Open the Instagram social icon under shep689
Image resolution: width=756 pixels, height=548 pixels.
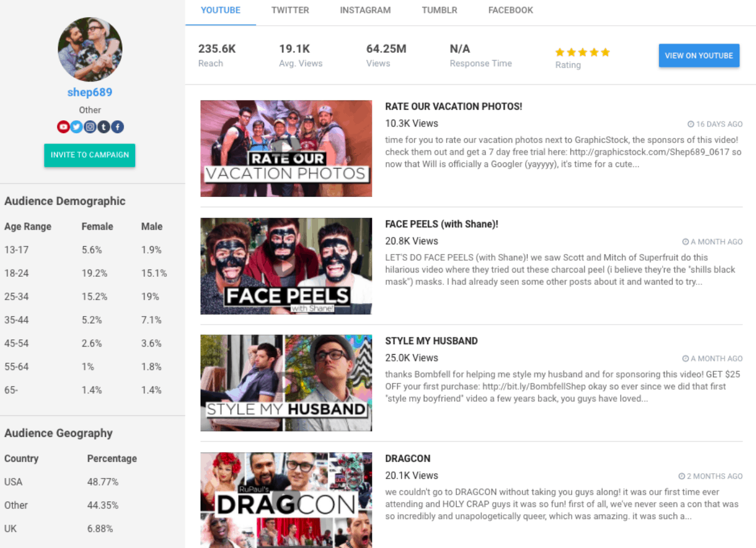pyautogui.click(x=90, y=127)
